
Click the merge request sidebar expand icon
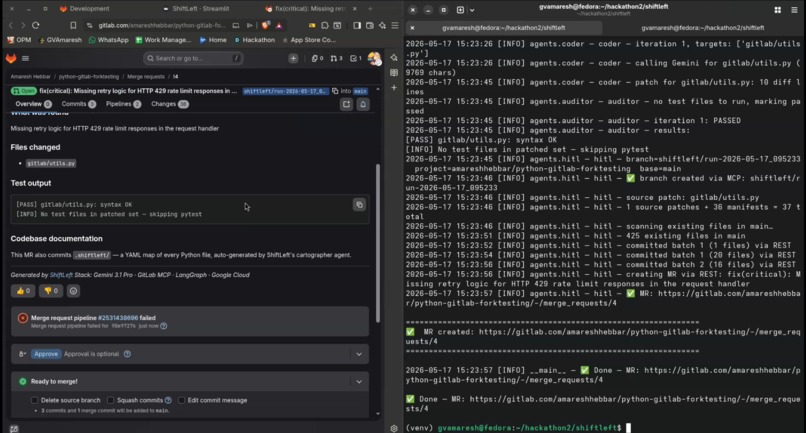346,104
